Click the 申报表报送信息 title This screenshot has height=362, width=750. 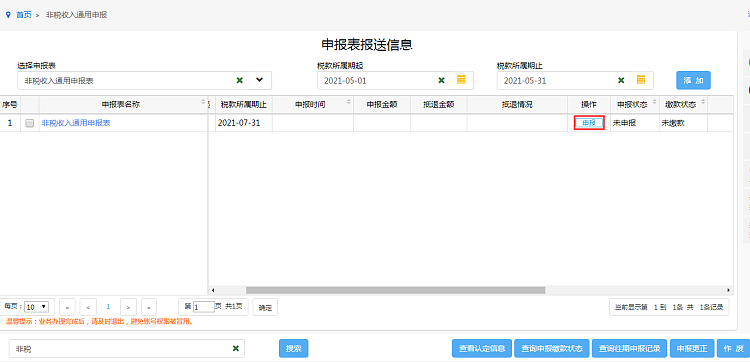[367, 45]
